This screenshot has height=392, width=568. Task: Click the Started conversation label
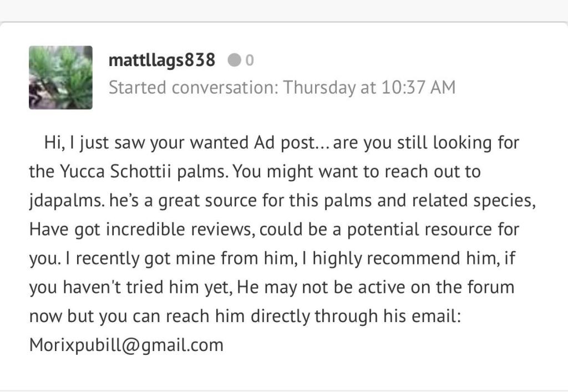click(x=194, y=88)
